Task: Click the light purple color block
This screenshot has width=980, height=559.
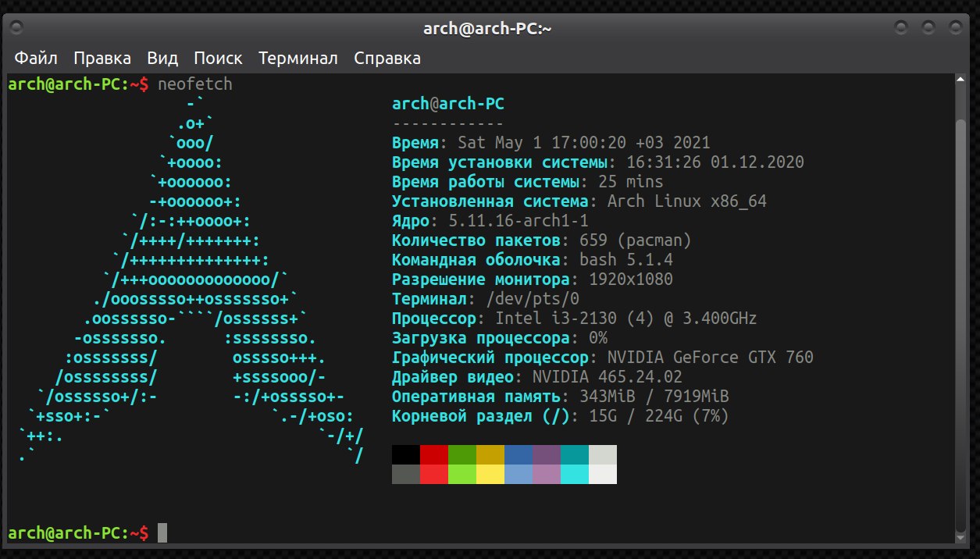Action: click(547, 474)
